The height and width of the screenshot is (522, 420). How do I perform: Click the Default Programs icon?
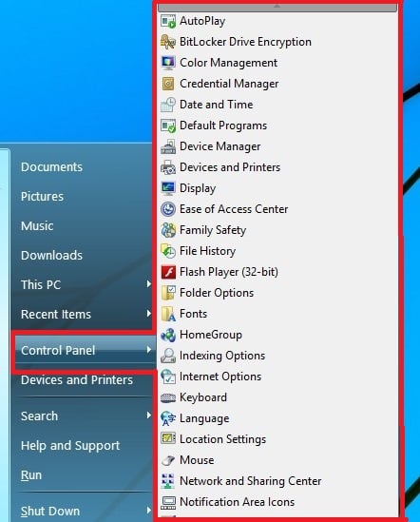(x=168, y=126)
